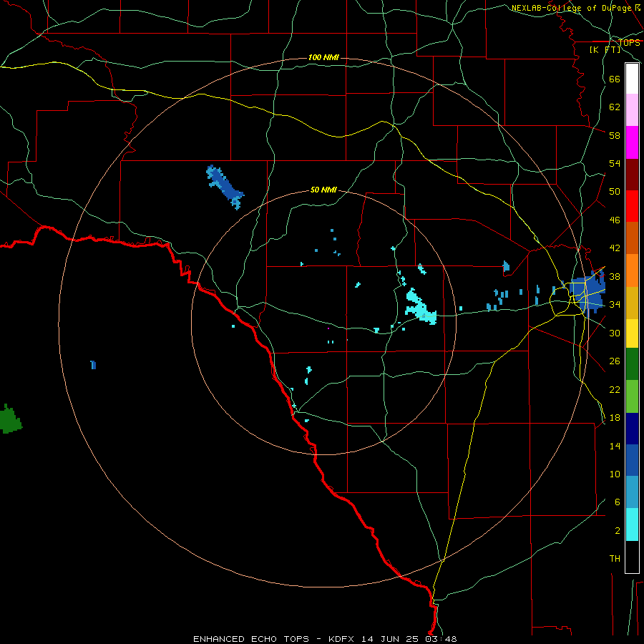Click the legend value 18

tap(615, 418)
